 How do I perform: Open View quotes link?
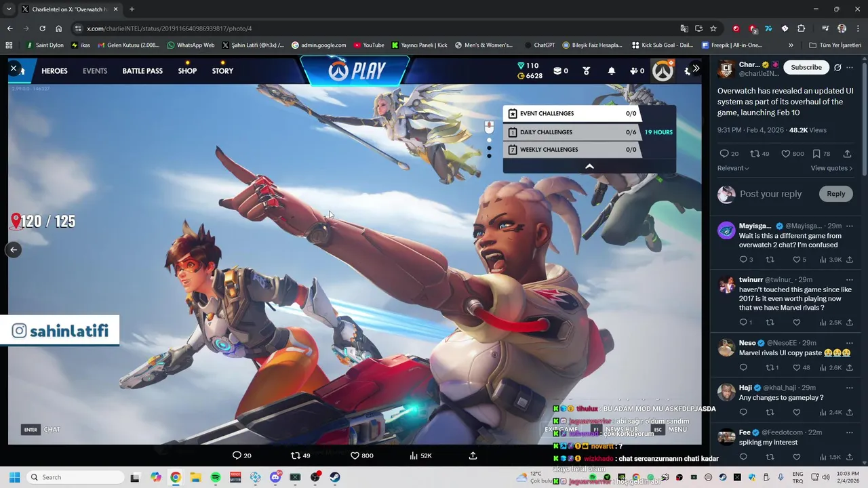tap(831, 168)
